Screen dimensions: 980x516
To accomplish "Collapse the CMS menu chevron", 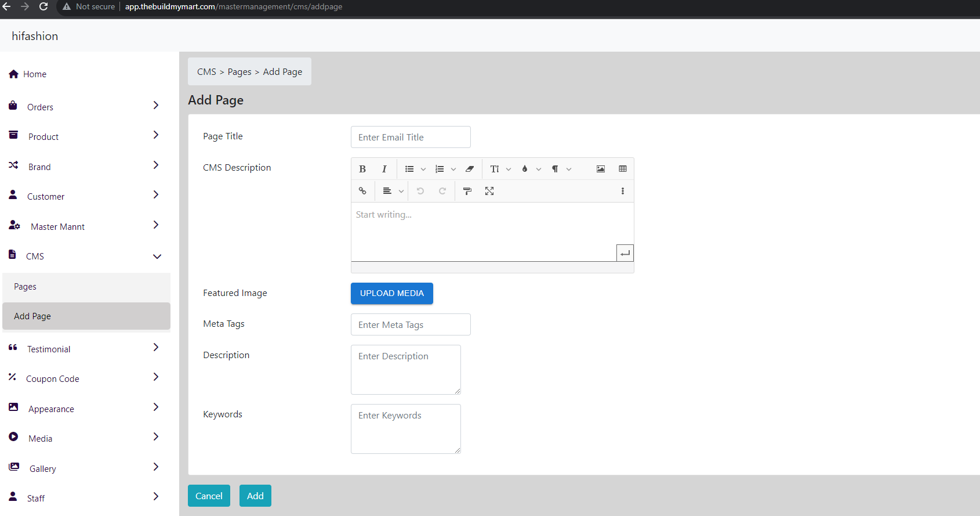I will [157, 257].
